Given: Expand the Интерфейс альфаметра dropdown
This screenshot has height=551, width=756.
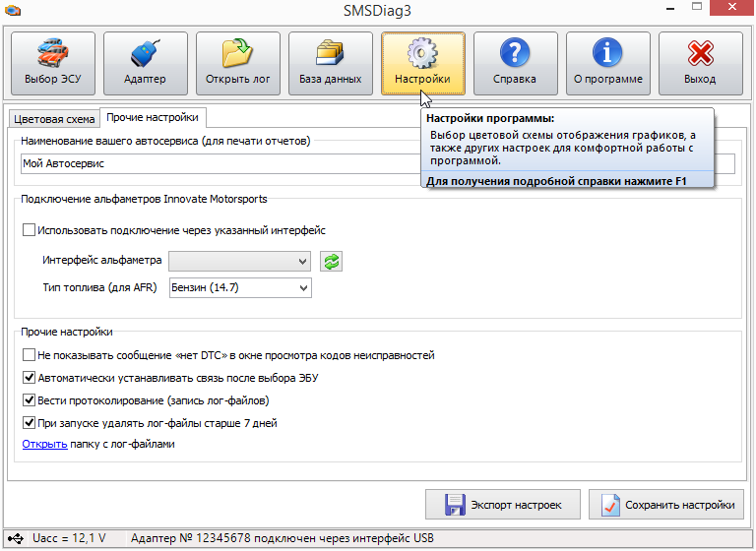Looking at the screenshot, I should point(240,261).
